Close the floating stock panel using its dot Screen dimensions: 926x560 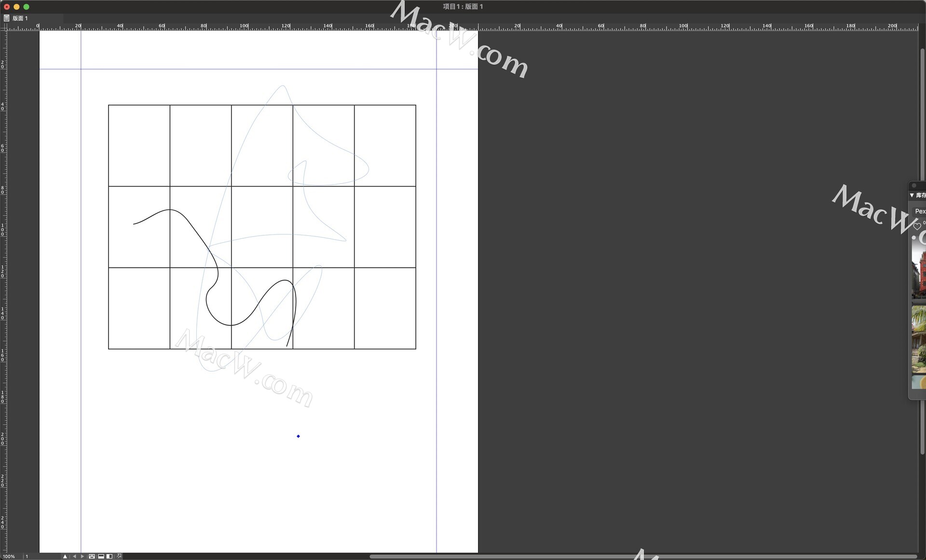click(x=914, y=186)
